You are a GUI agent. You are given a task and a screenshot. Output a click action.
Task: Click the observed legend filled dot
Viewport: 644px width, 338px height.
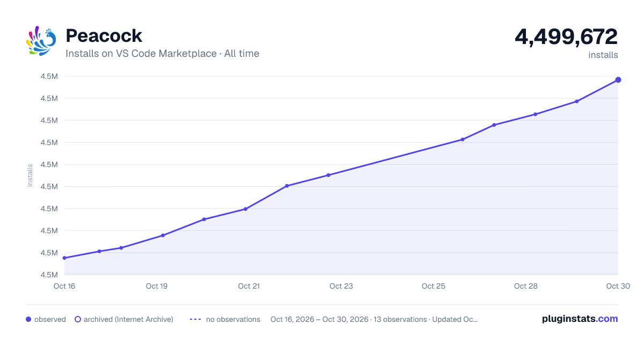(x=28, y=319)
